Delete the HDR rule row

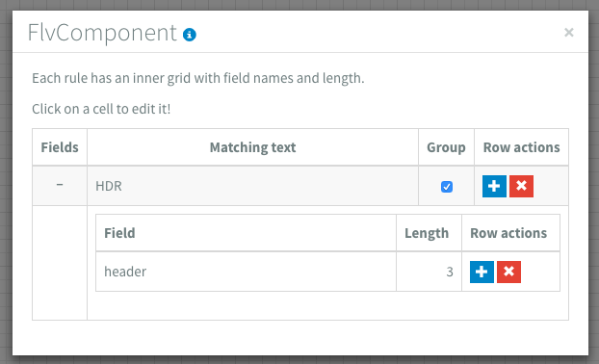tap(521, 186)
